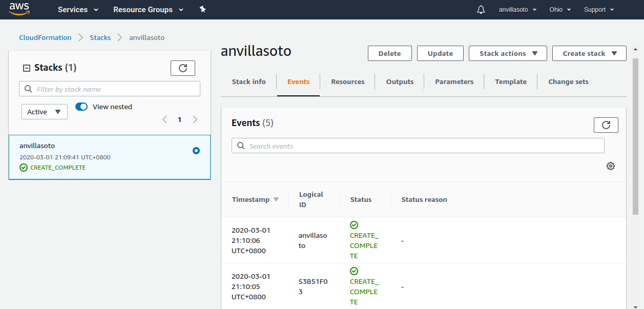Click the Update stack button
Screen dimensions: 644x309
(440, 53)
